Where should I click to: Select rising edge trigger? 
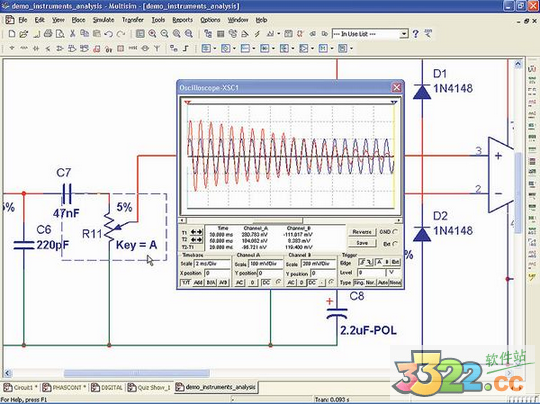362,262
